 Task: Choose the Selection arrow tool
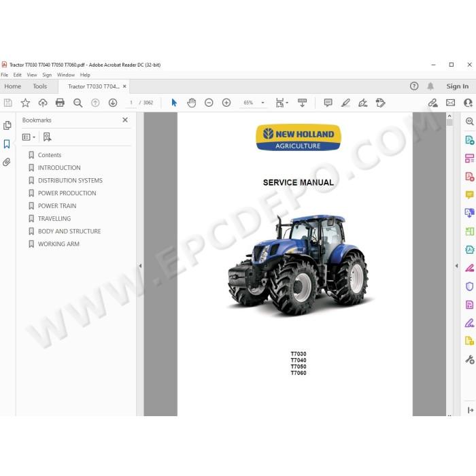tap(174, 103)
